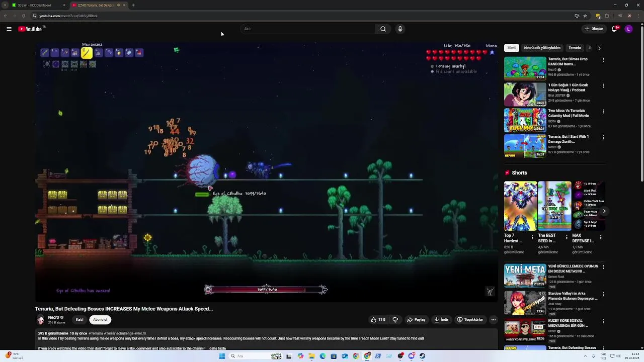
Task: Expand description with daha fazla
Action: click(217, 348)
